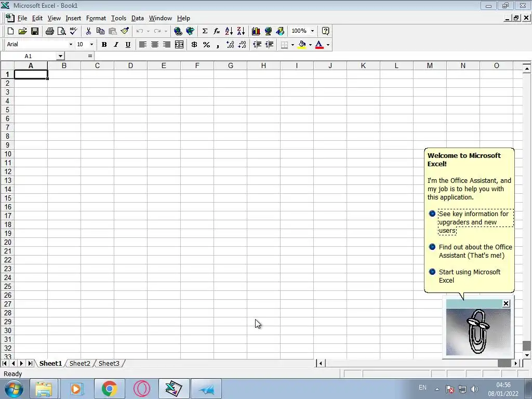The height and width of the screenshot is (399, 532).
Task: Select column header D
Action: click(x=130, y=66)
